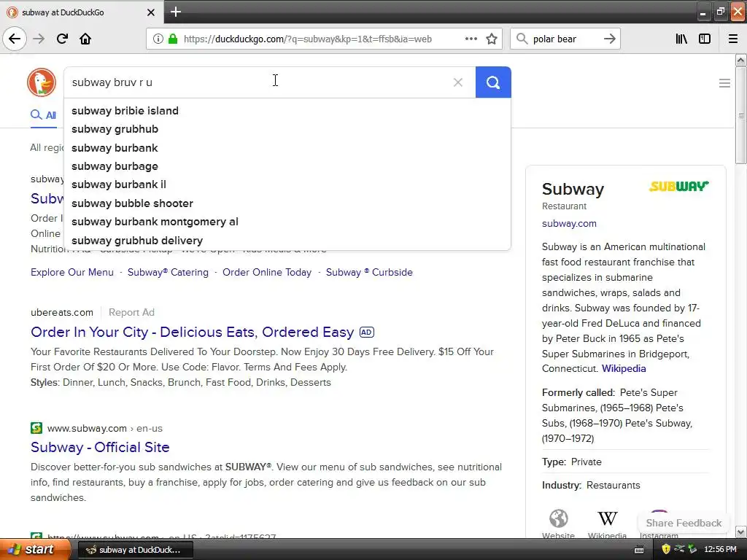
Task: Open the browser home page icon
Action: (85, 39)
